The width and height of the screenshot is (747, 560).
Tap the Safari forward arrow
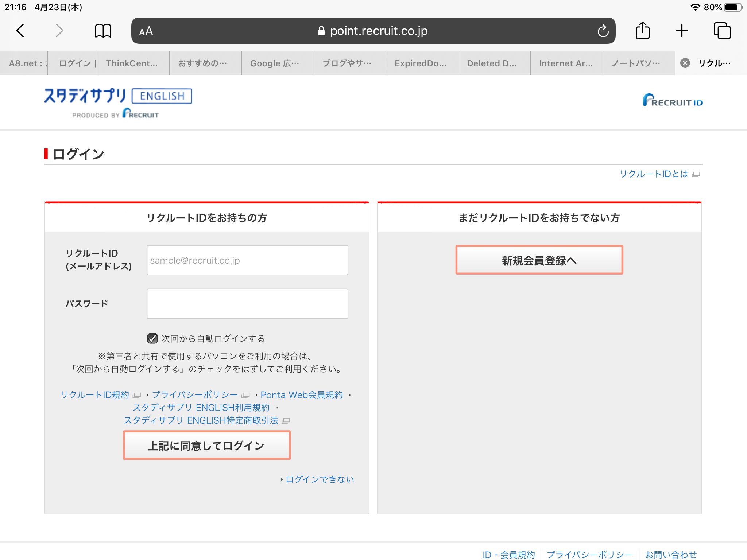(59, 31)
